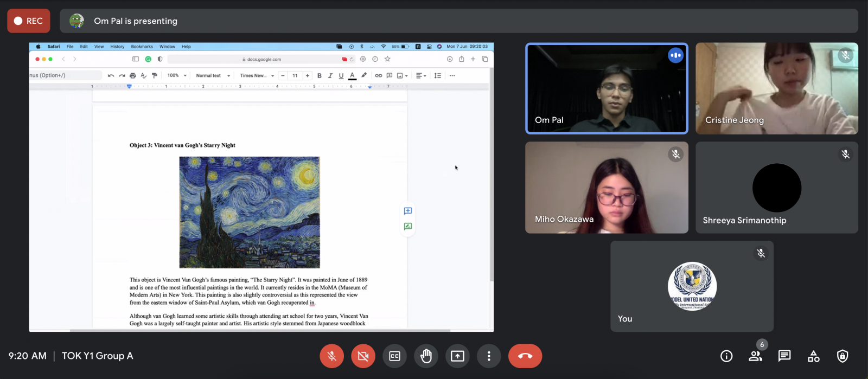868x379 pixels.
Task: Open the three-dot more options menu
Action: (489, 356)
